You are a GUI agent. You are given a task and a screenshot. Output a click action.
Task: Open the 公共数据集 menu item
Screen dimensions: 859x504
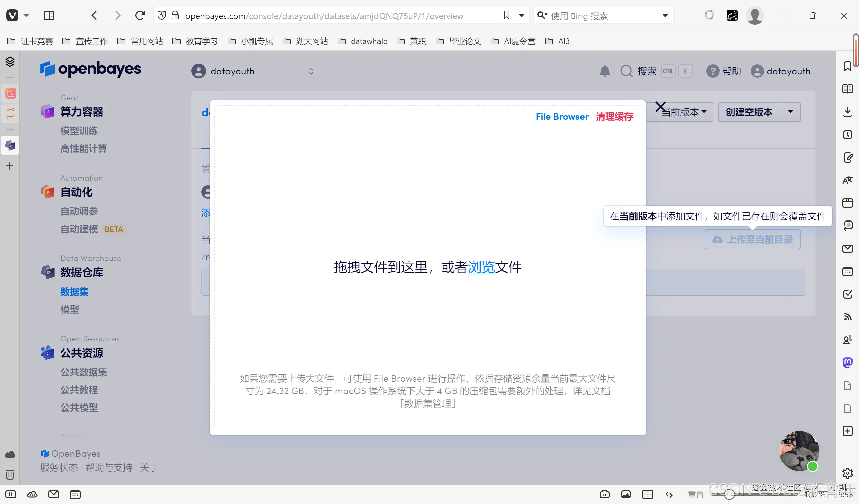[84, 372]
